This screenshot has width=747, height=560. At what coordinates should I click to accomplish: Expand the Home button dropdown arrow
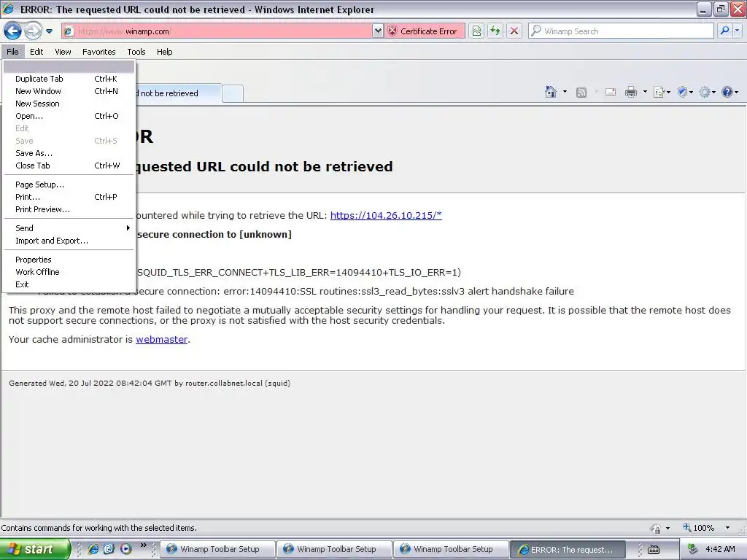coord(565,92)
